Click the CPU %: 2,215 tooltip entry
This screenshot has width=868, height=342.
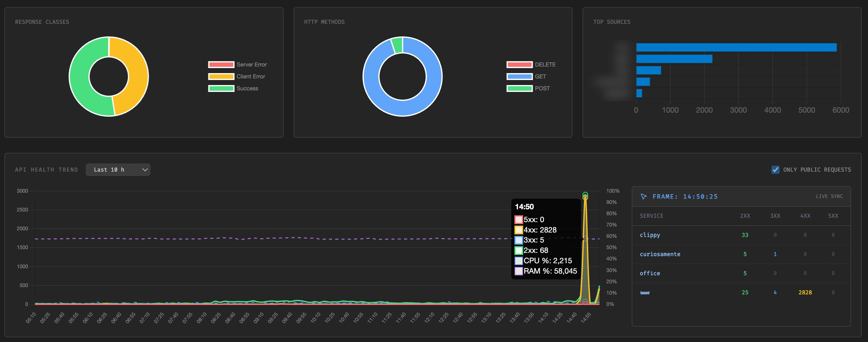coord(543,261)
